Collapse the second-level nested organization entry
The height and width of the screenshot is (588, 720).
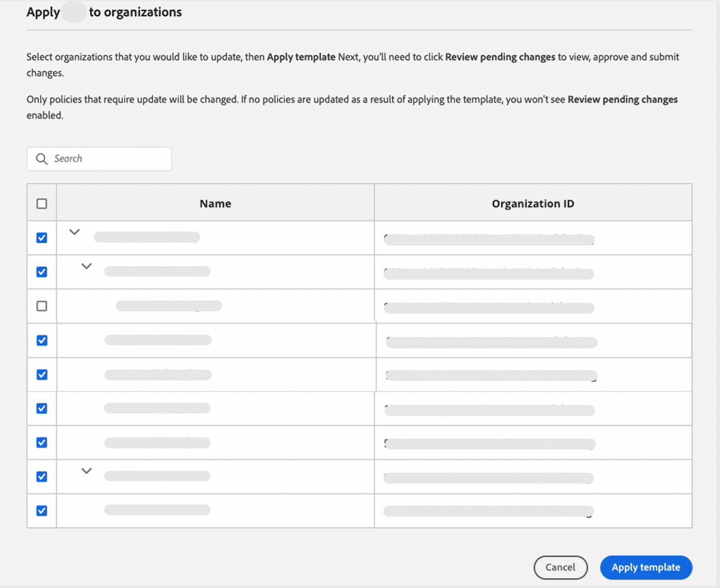click(86, 266)
